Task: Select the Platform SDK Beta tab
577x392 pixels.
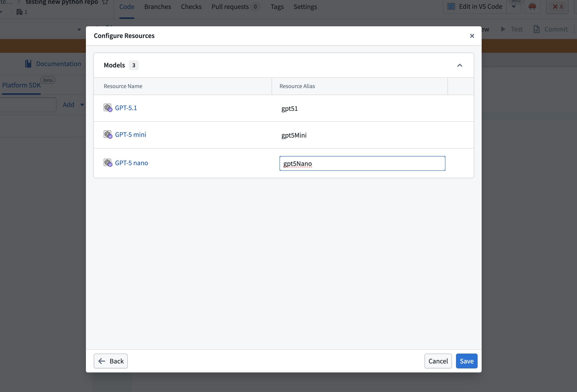Action: (x=21, y=85)
